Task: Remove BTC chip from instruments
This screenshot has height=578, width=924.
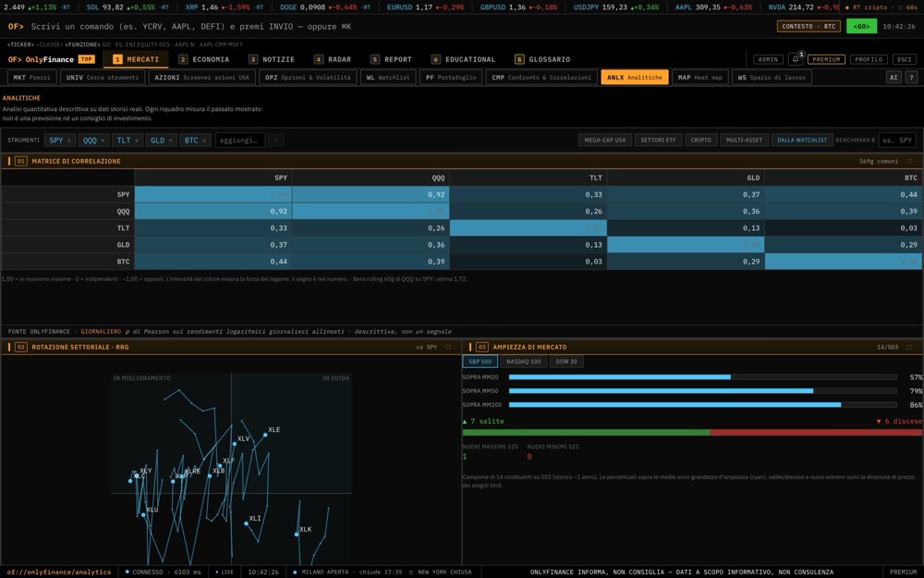Action: coord(204,141)
